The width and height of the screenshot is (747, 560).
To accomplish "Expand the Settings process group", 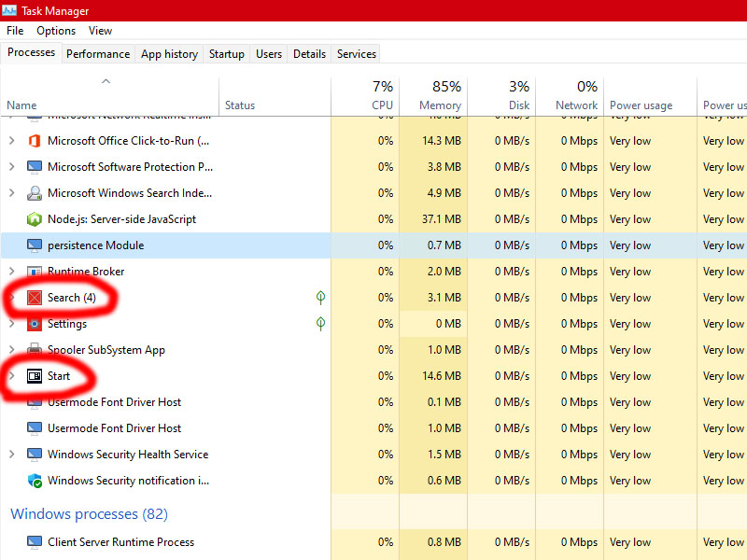I will click(x=12, y=324).
